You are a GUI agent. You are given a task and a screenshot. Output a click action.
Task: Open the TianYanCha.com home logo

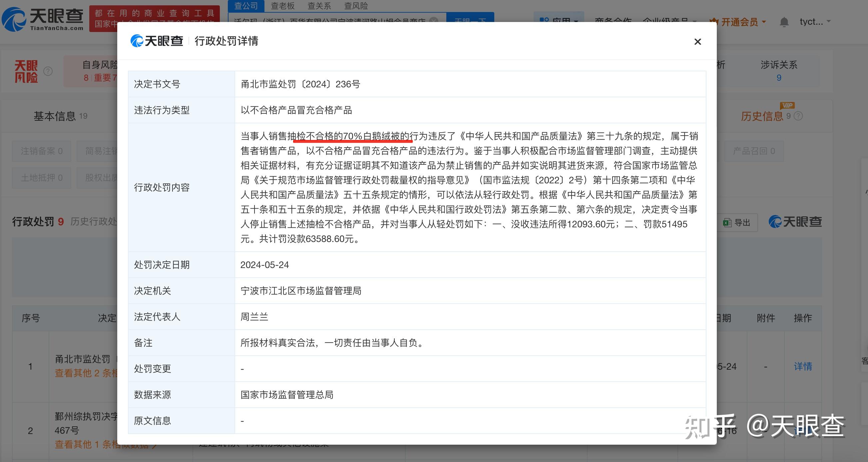43,19
